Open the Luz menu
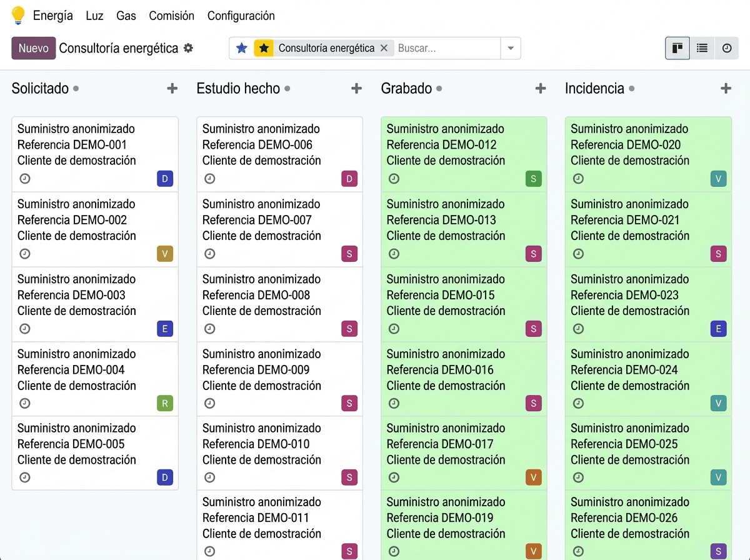The height and width of the screenshot is (560, 750). click(x=94, y=16)
